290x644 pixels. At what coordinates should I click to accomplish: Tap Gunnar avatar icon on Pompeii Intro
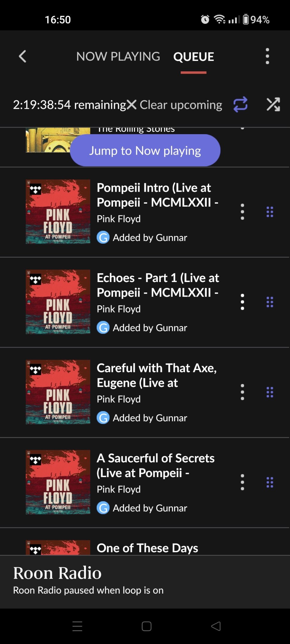(x=103, y=238)
